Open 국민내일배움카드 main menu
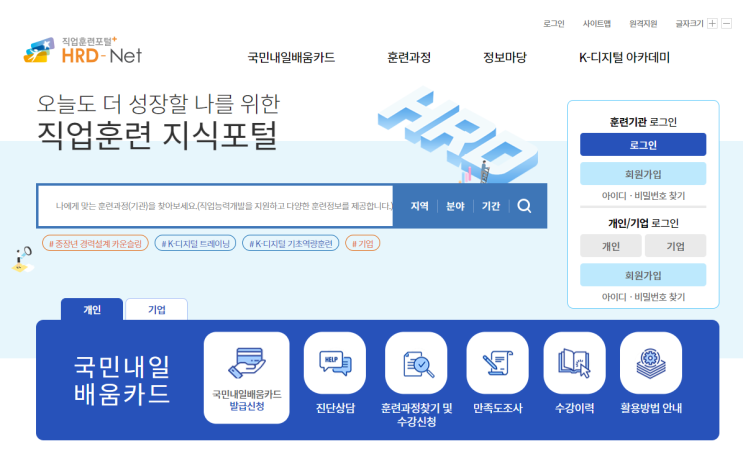This screenshot has height=449, width=743. (291, 57)
